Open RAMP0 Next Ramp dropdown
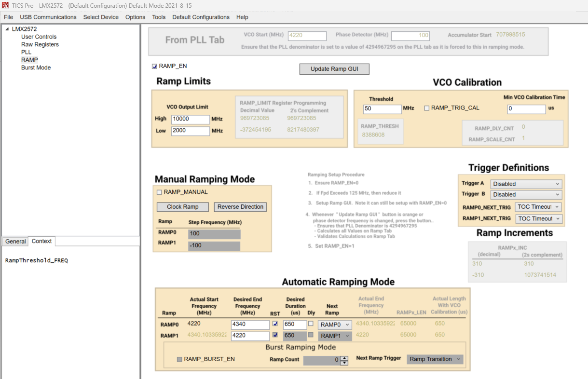Viewport: 588px width, 379px height. click(x=335, y=325)
